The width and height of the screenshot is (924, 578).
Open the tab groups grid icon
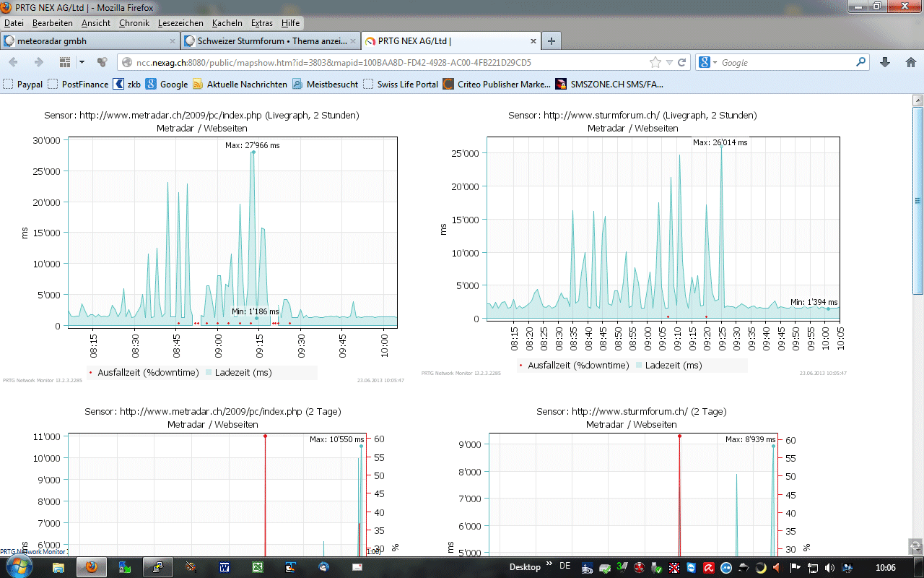pos(65,62)
